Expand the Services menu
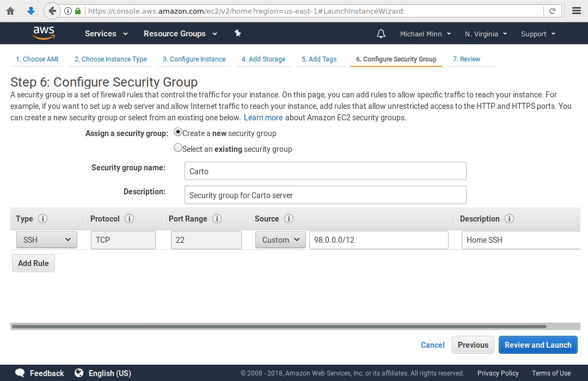The image size is (588, 381). (x=106, y=34)
